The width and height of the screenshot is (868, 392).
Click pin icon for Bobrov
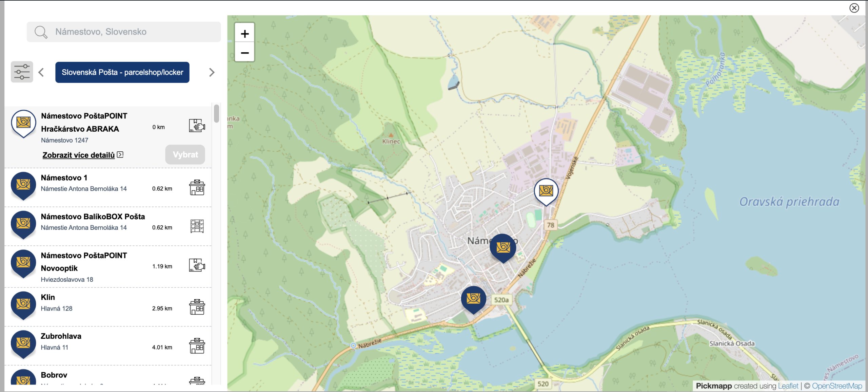tap(23, 377)
